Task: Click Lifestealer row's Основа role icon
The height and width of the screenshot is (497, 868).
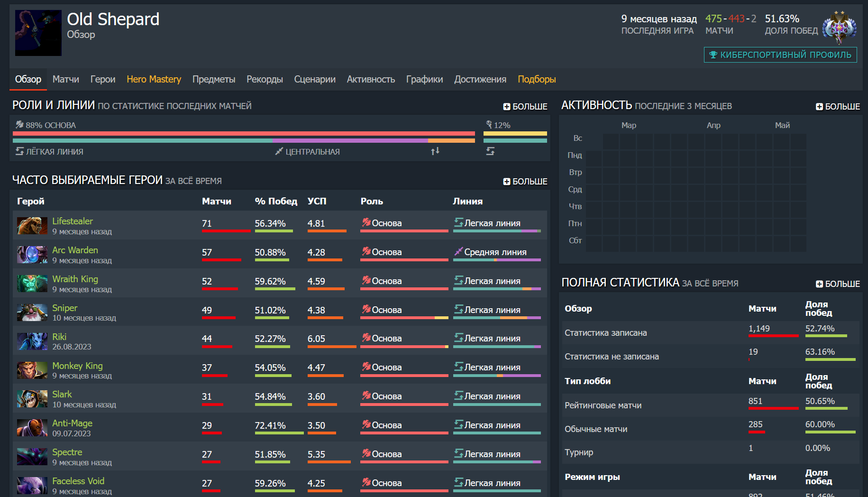Action: [366, 222]
